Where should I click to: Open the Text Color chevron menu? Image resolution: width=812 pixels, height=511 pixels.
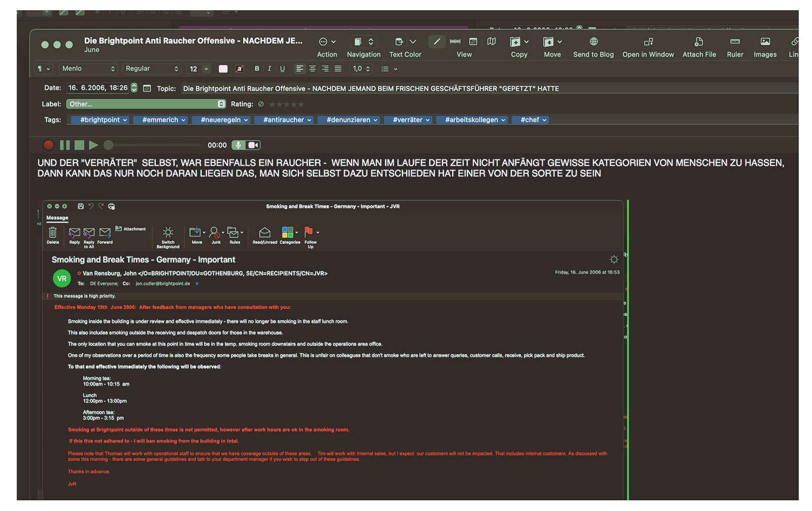(x=413, y=42)
